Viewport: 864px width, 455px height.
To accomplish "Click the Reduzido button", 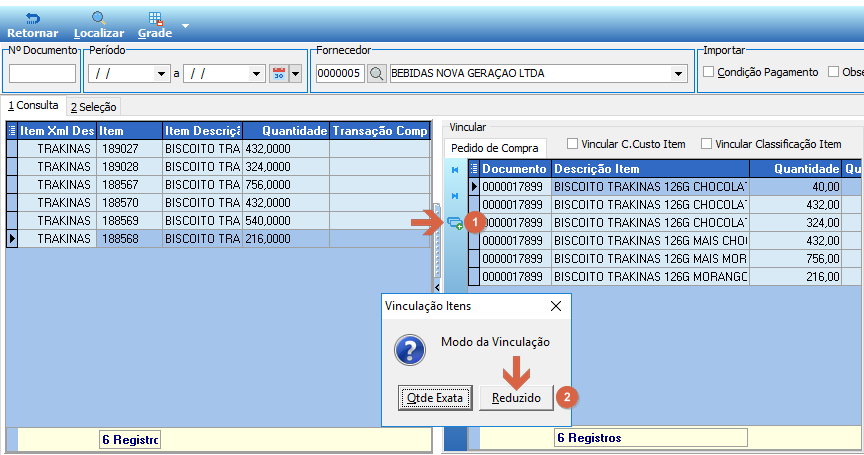I will pyautogui.click(x=516, y=398).
